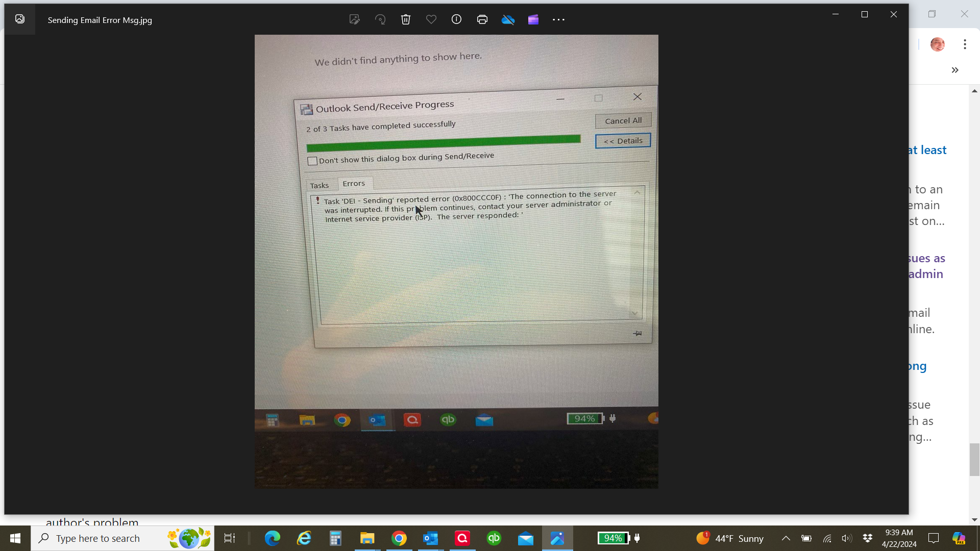Click the Windows Start button
This screenshot has height=551, width=980.
tap(15, 538)
